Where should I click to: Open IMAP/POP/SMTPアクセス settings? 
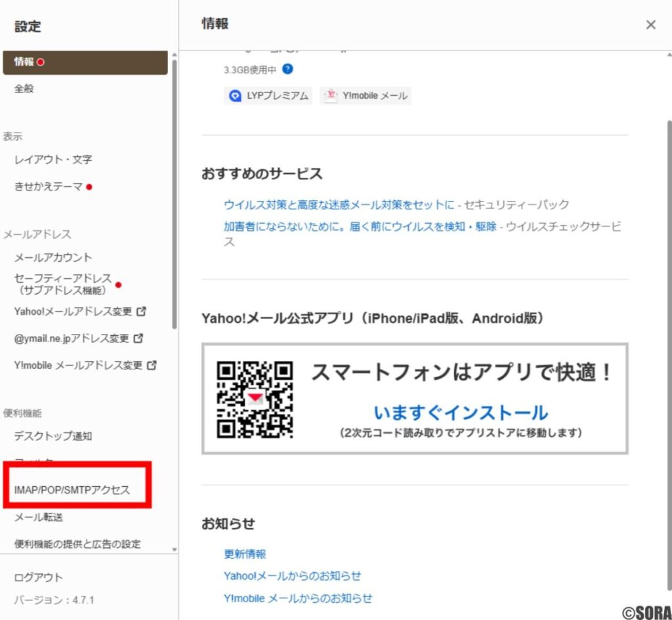[72, 489]
